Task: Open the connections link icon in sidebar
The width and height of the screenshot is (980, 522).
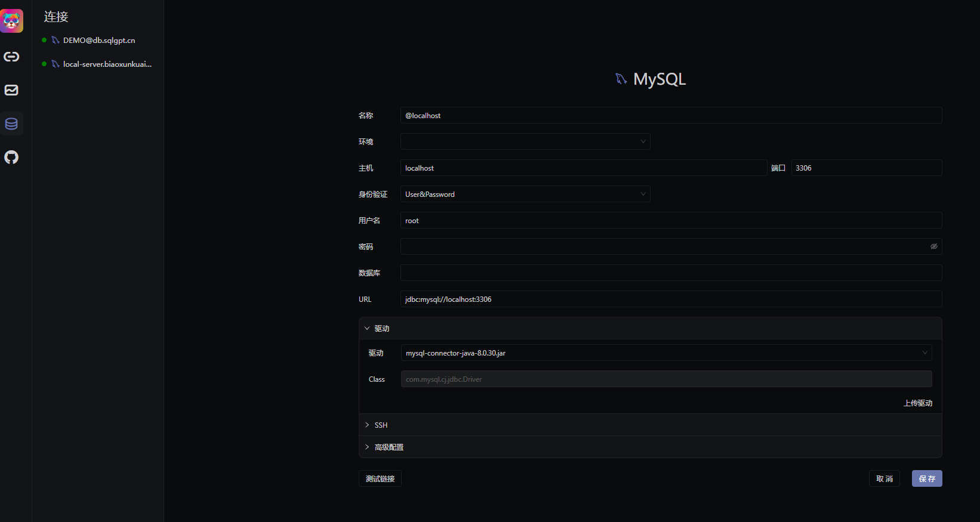Action: (11, 57)
